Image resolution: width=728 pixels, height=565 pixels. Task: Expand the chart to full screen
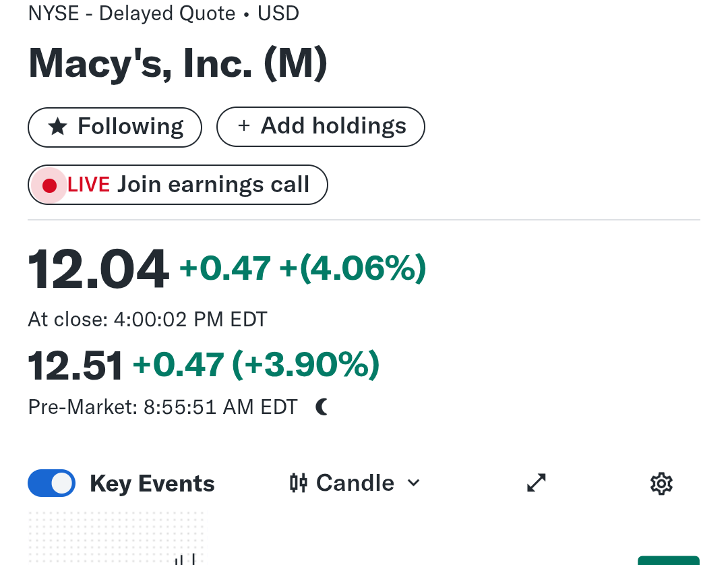tap(536, 483)
